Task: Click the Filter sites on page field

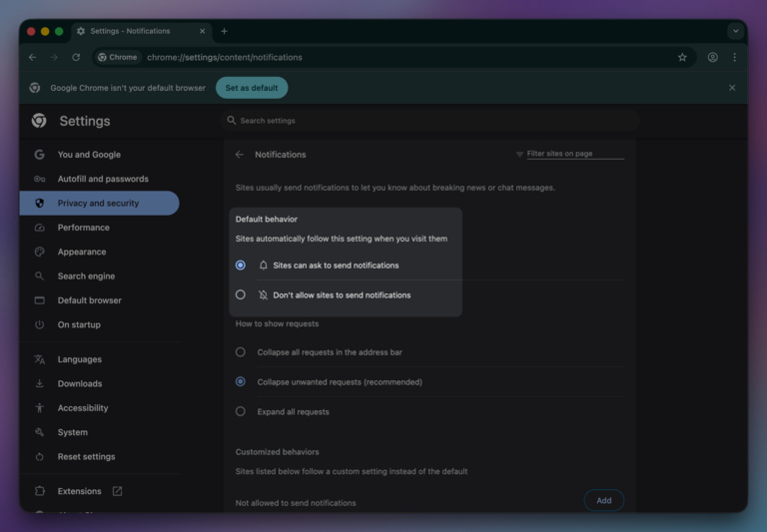Action: click(x=575, y=154)
